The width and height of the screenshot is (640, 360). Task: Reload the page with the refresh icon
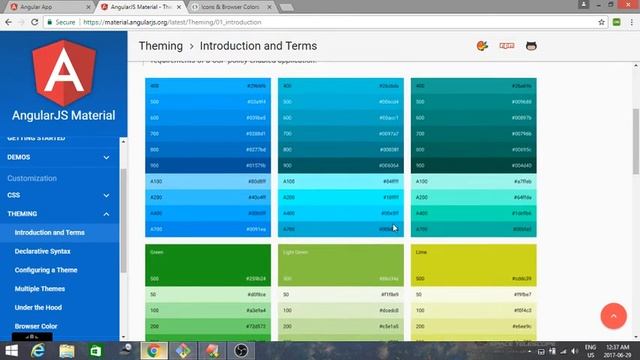35,22
